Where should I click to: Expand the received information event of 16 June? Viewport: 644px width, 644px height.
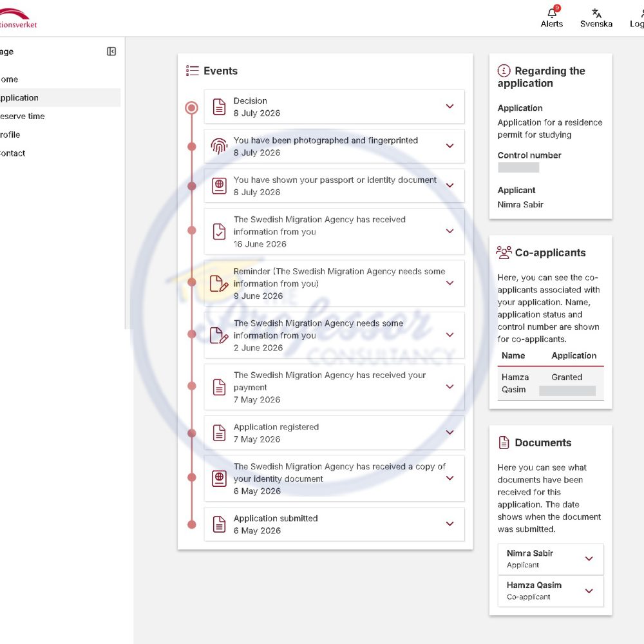(x=450, y=231)
